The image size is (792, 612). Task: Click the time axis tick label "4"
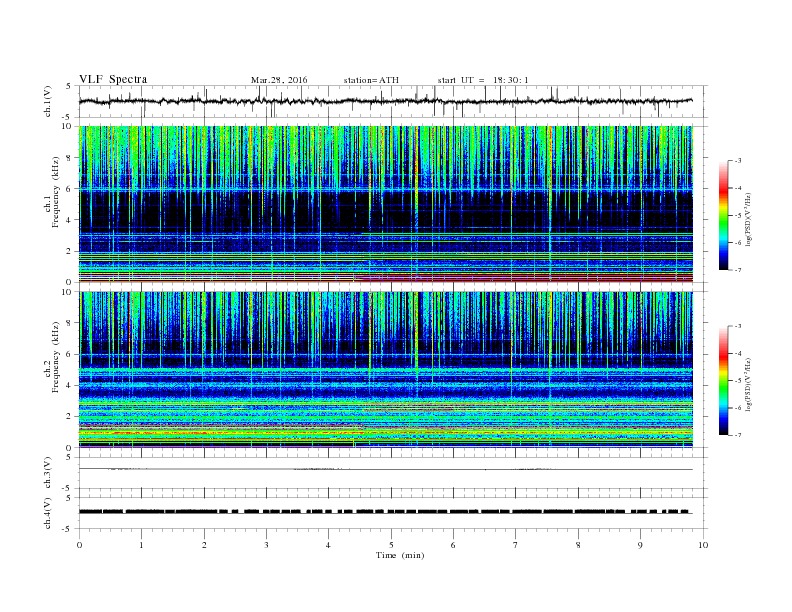pos(329,545)
